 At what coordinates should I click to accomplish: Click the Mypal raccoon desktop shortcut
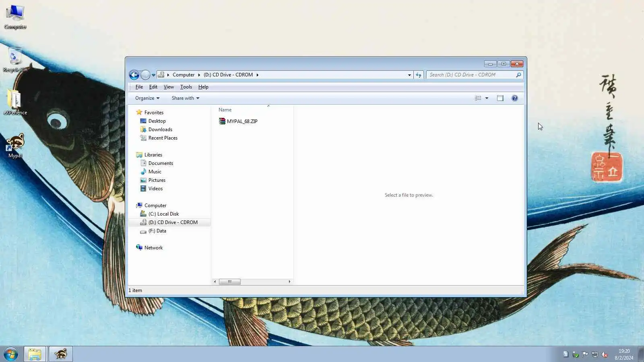pyautogui.click(x=15, y=146)
